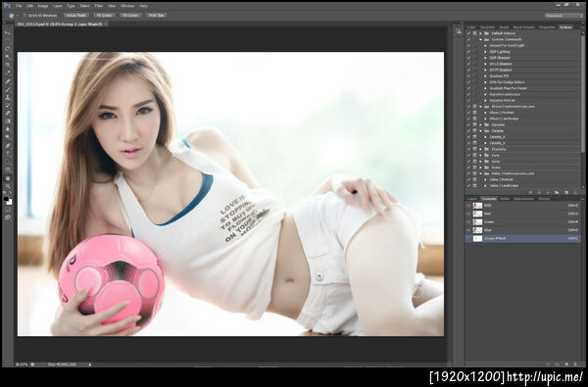Select the Zoom tool
Viewport: 588px width, 387px height.
click(8, 186)
